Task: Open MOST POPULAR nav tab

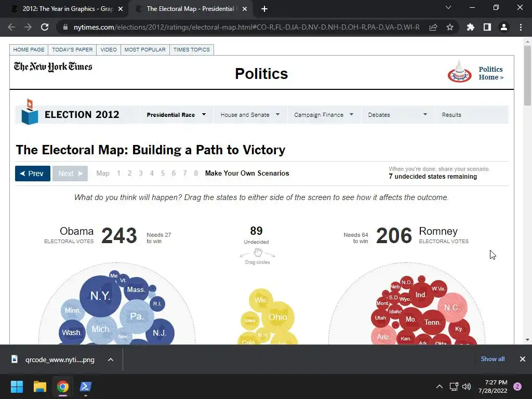Action: 145,49
